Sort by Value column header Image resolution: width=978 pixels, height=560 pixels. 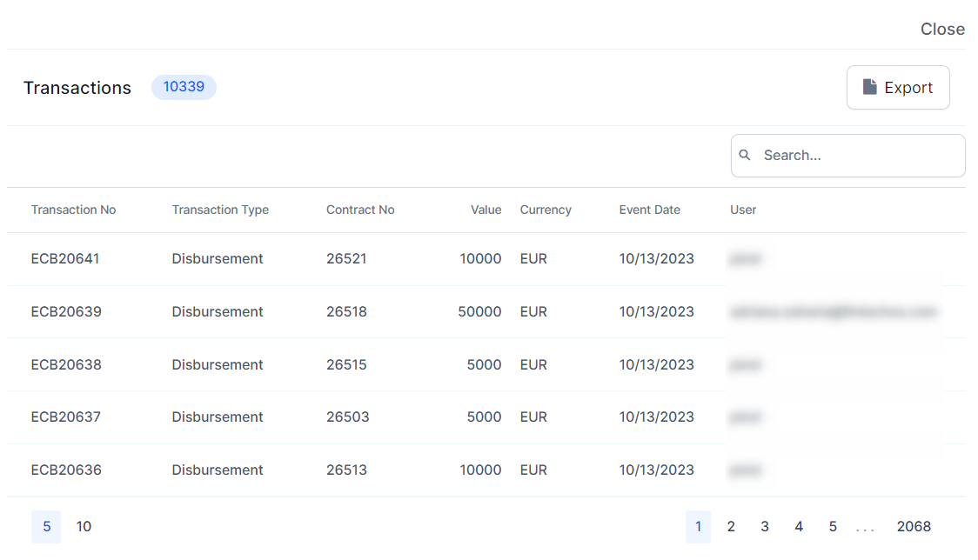(x=486, y=210)
